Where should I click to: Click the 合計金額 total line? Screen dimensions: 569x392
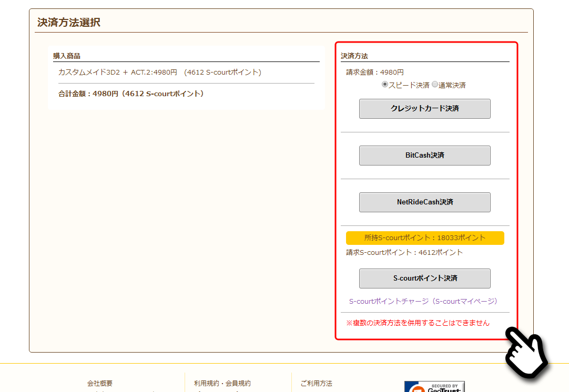(x=131, y=94)
